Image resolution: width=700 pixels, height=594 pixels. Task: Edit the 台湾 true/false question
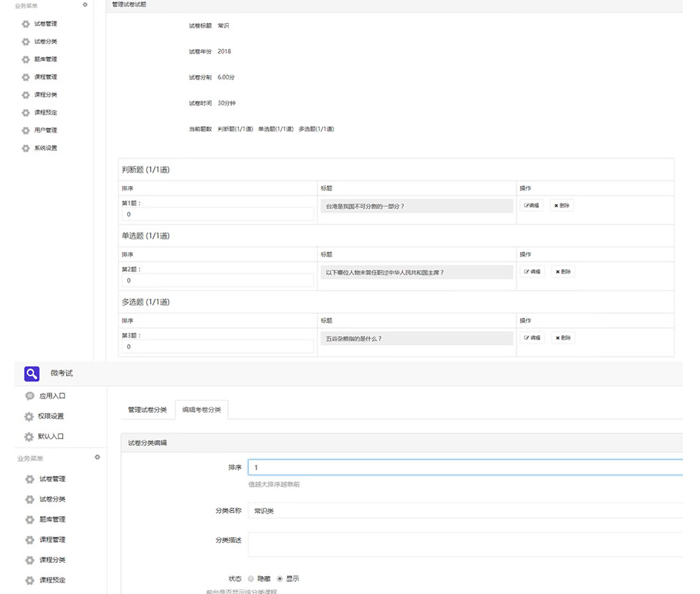click(x=532, y=206)
